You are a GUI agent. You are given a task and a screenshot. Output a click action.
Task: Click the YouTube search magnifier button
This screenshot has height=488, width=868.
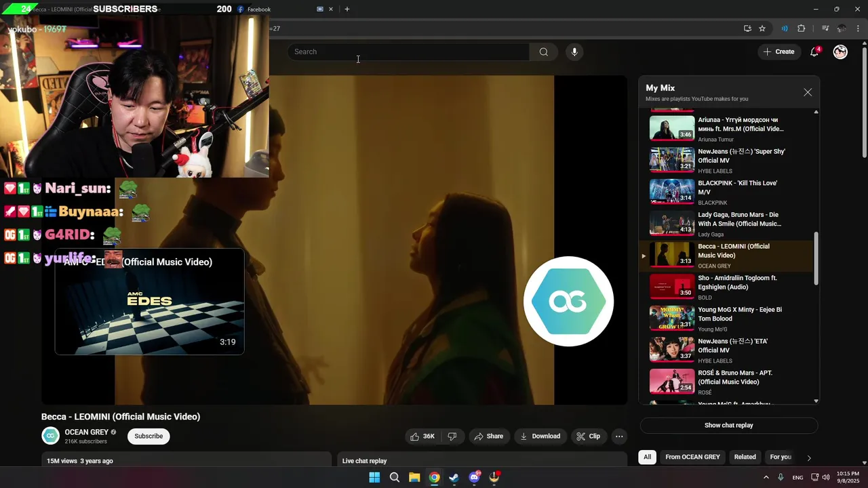pos(543,52)
